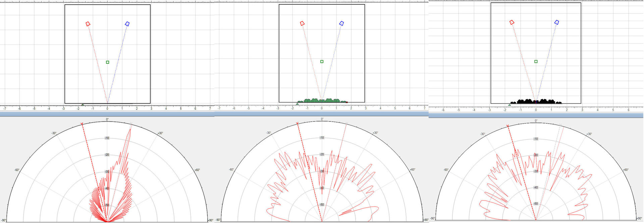This screenshot has width=644, height=223.
Task: Click -60° label on green diffuser polar plot
Action: pos(231,170)
